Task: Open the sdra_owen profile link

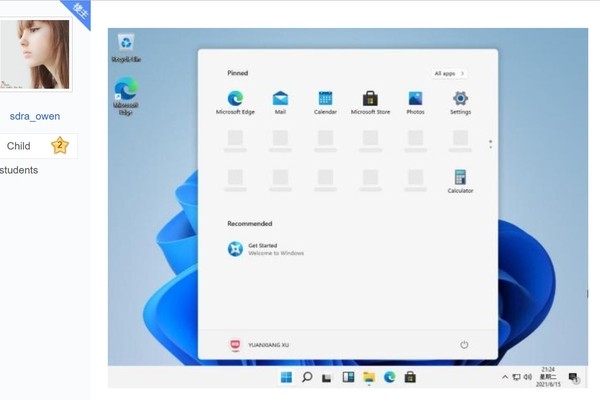Action: 35,116
